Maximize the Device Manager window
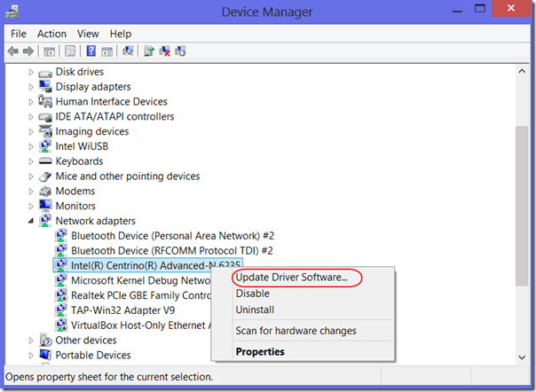 point(480,9)
